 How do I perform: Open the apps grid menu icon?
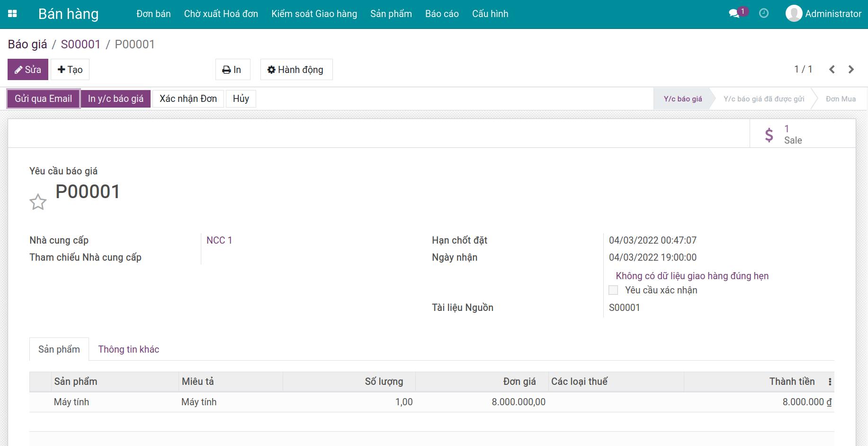pos(13,14)
